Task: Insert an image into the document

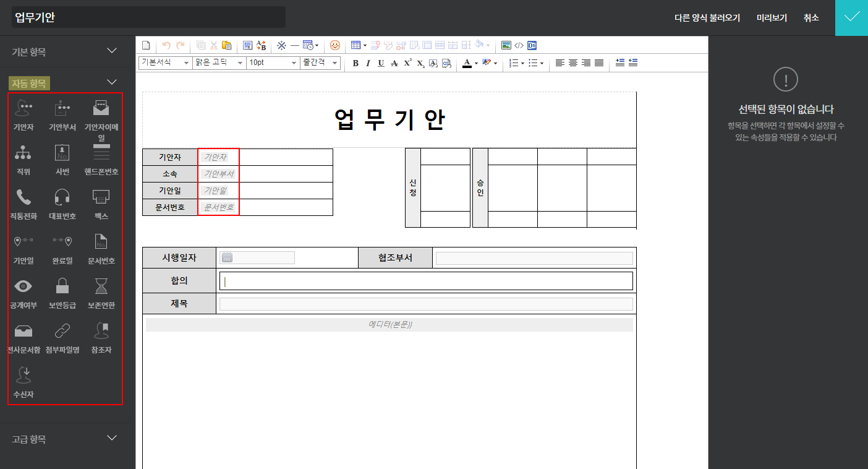Action: click(506, 45)
